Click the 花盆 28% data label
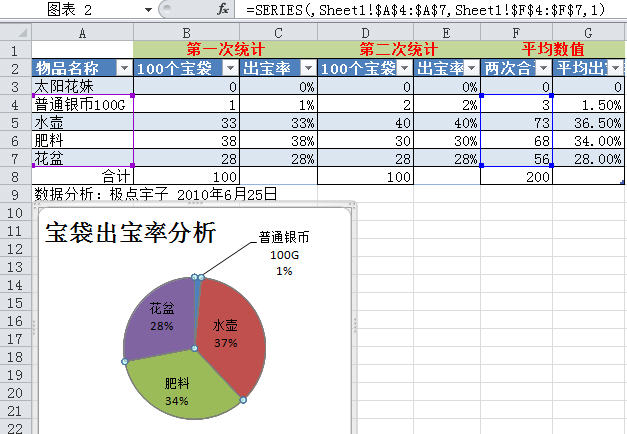 [x=162, y=316]
